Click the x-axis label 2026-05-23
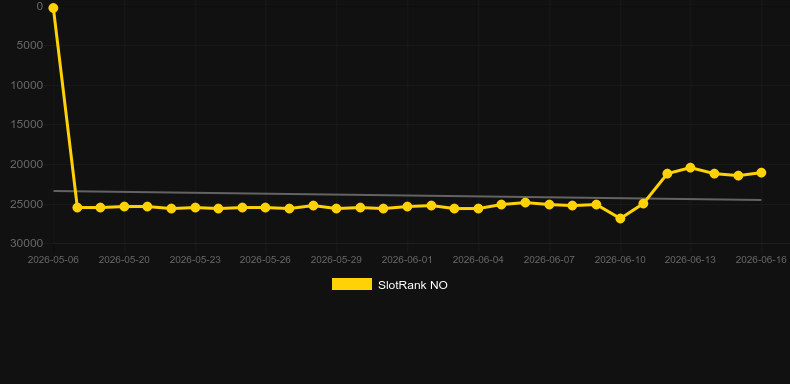The height and width of the screenshot is (384, 790). point(195,260)
